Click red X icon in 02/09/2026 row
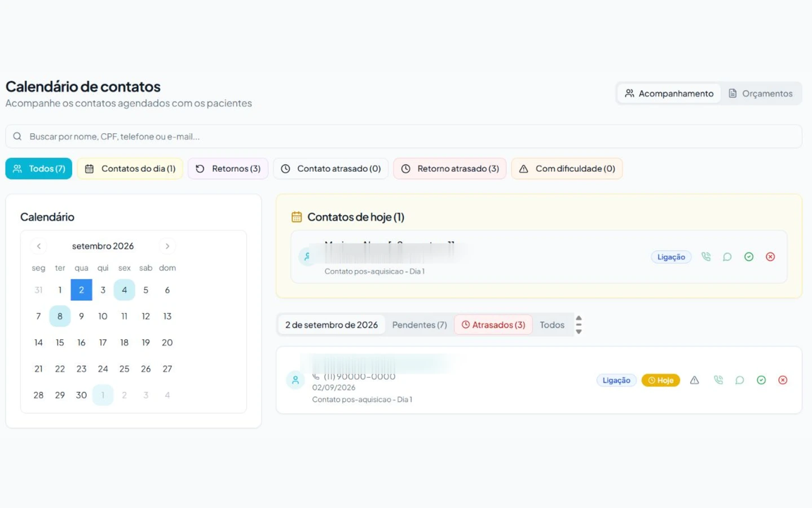Screen dimensions: 812x508 point(783,380)
